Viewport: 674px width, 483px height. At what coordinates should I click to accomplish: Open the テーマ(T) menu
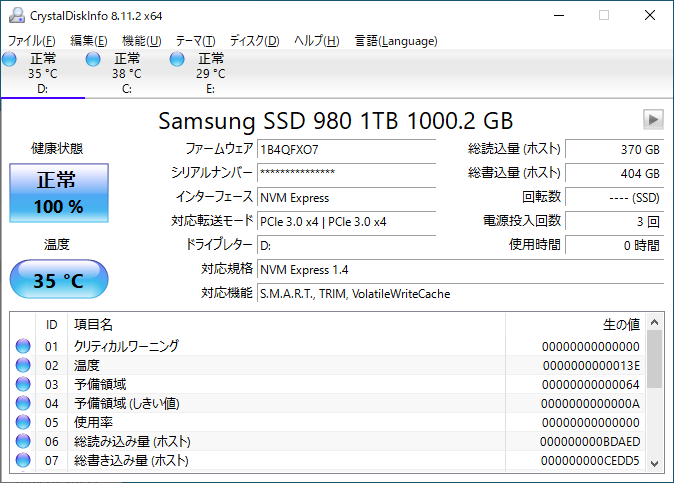click(x=195, y=41)
